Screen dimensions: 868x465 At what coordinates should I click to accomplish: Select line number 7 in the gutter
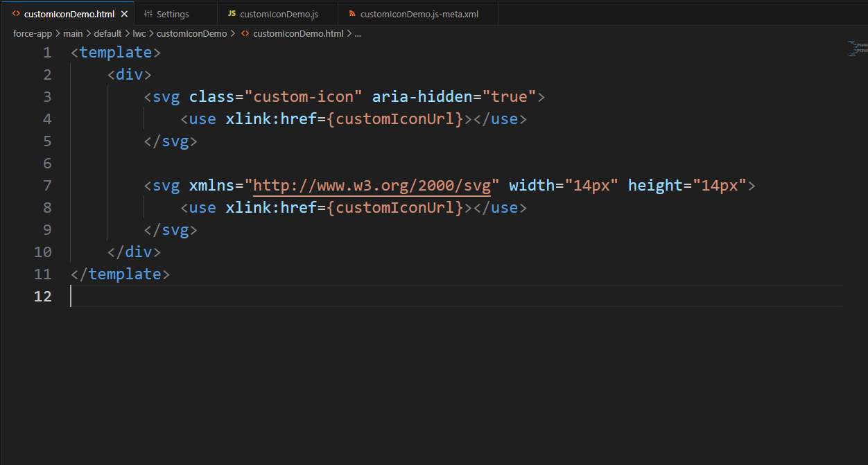pyautogui.click(x=47, y=185)
